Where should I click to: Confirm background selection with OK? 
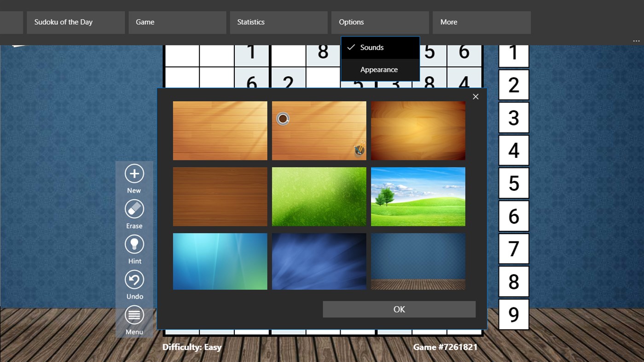[x=399, y=309]
